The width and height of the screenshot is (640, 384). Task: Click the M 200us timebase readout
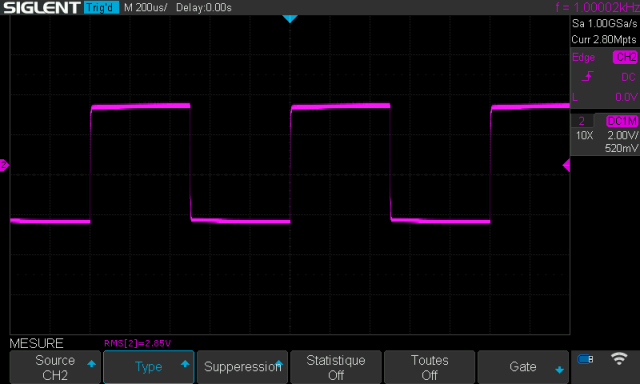click(145, 7)
